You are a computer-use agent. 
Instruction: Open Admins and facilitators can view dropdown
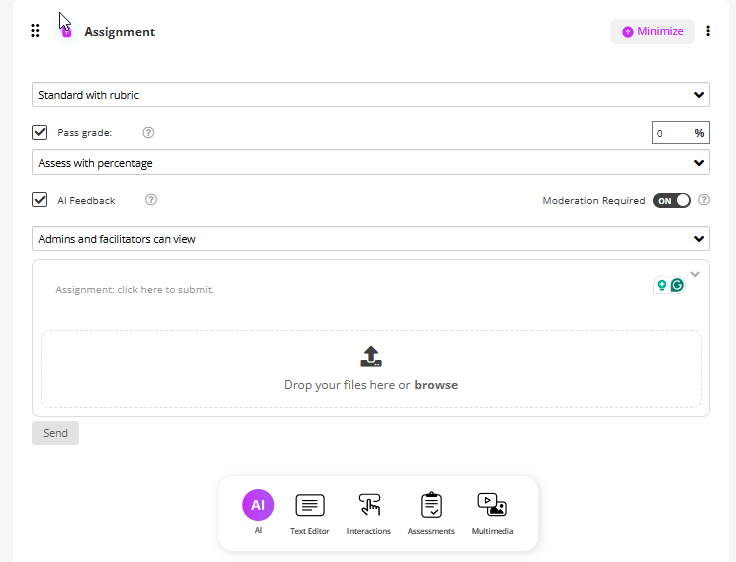pos(371,239)
